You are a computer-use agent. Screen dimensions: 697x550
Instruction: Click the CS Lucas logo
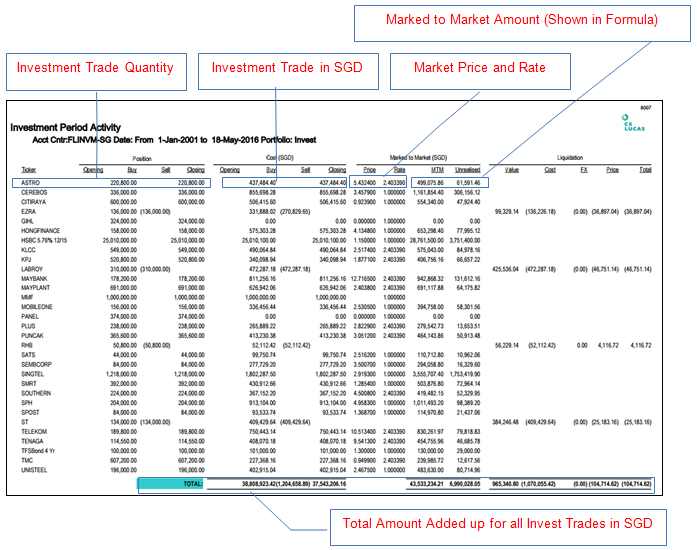[633, 123]
